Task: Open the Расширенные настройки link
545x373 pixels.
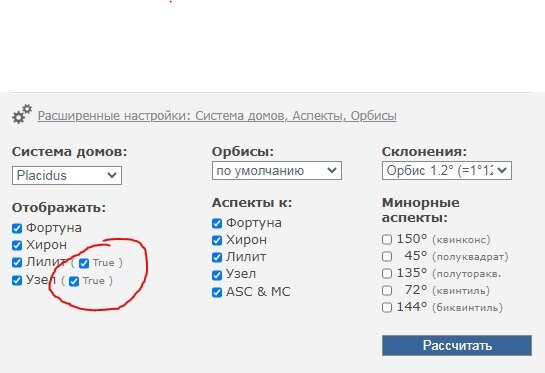Action: (x=217, y=116)
